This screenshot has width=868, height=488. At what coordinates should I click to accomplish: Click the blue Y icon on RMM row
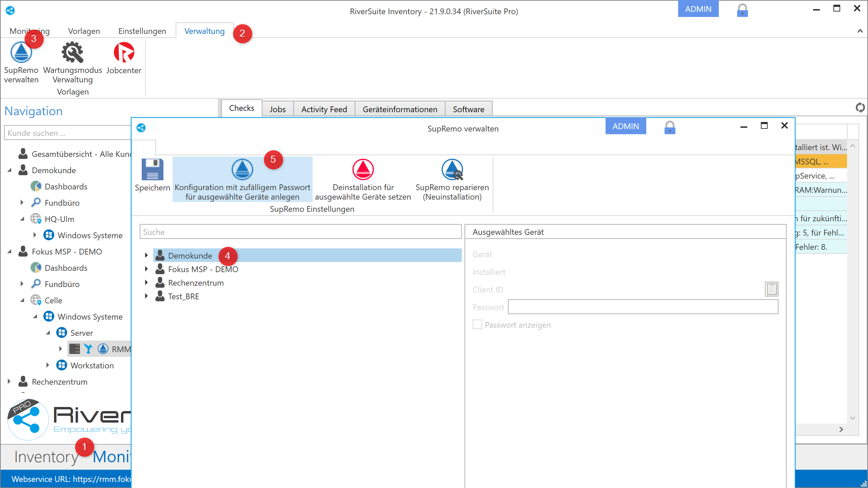88,349
